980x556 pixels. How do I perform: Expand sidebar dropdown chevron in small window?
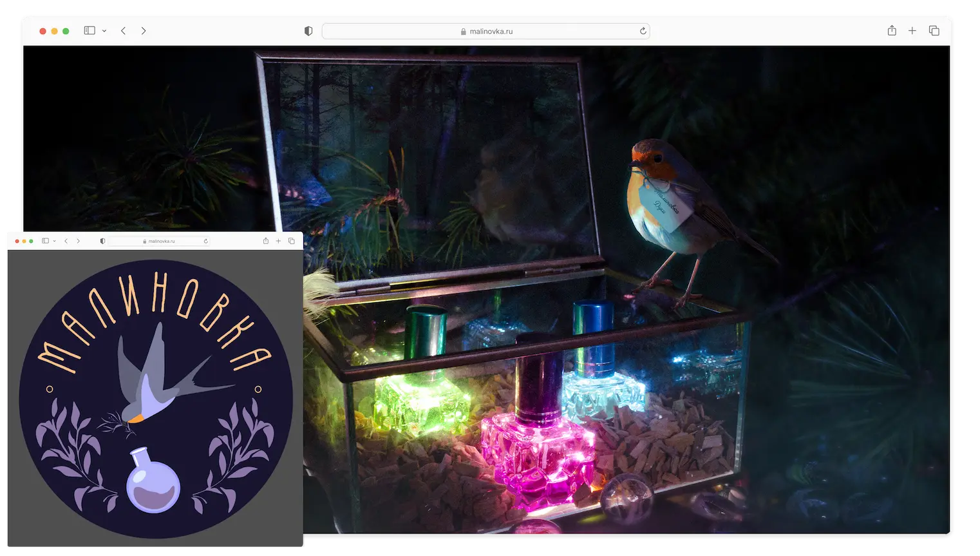click(54, 241)
